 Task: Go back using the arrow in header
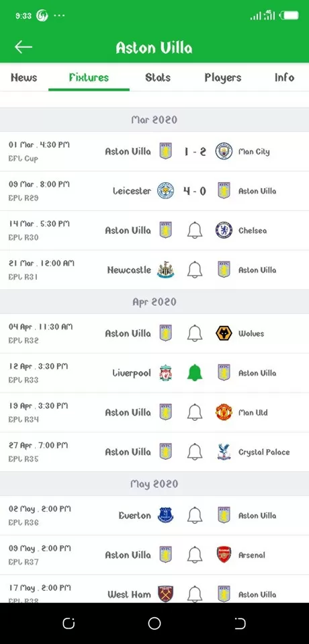point(24,47)
